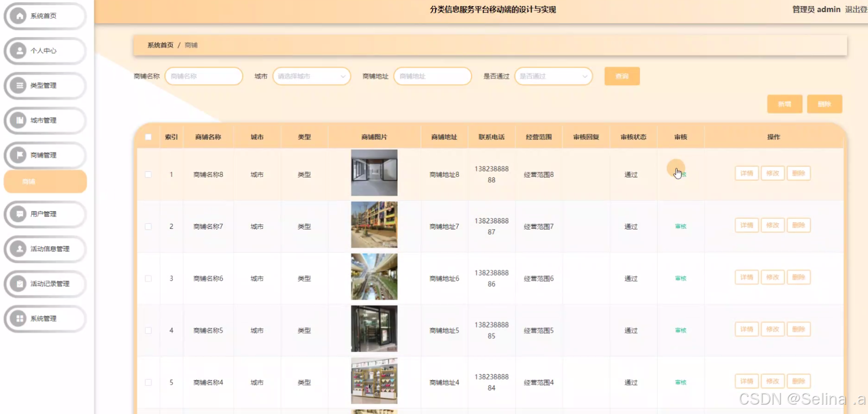Toggle the select-all checkbox in table header
This screenshot has height=414, width=868.
pyautogui.click(x=148, y=137)
